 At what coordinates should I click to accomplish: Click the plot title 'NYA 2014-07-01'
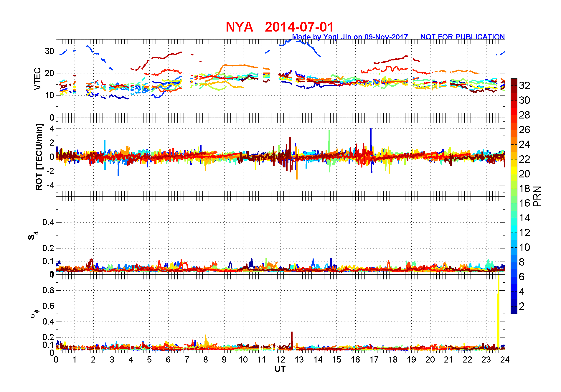[280, 27]
